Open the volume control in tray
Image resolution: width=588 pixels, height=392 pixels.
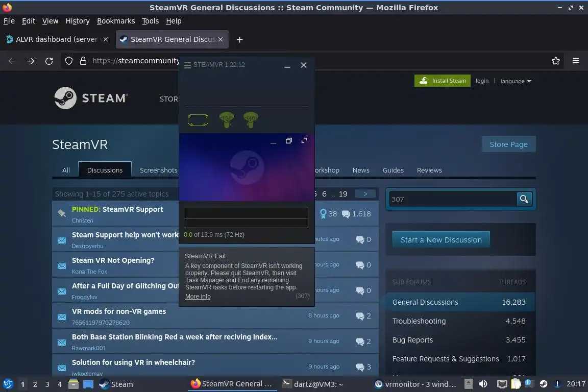pos(483,384)
